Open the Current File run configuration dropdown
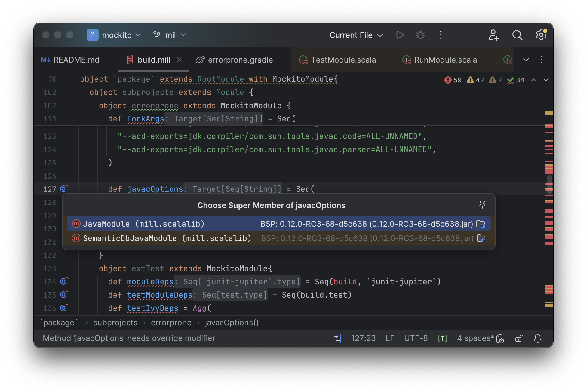Screen dimensions: 587x392 [x=356, y=35]
